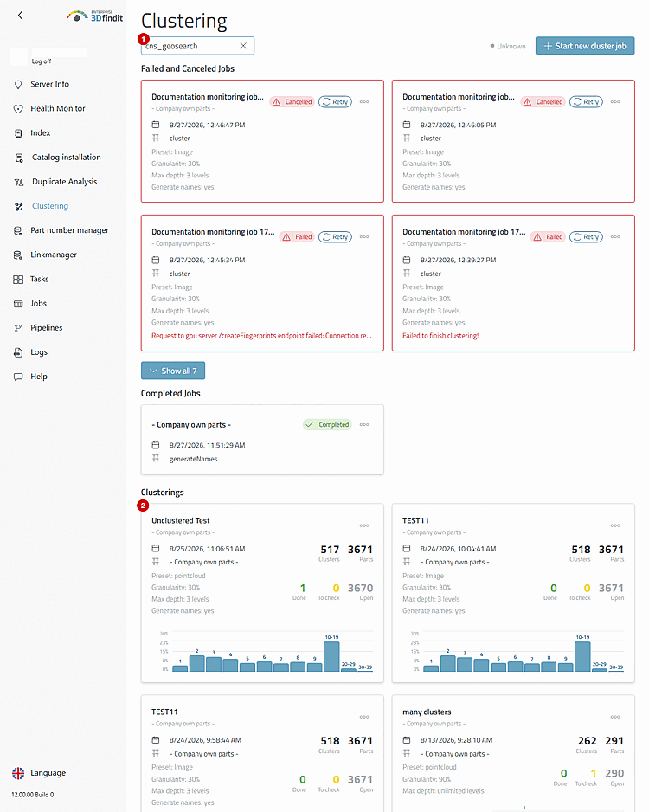The image size is (649, 812).
Task: Click the Linkmanager sidebar icon
Action: pos(18,255)
